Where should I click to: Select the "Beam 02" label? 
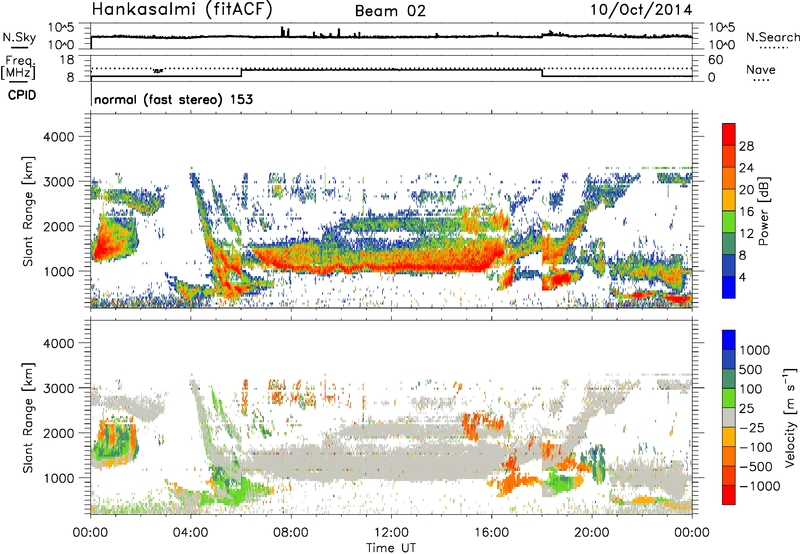point(390,11)
